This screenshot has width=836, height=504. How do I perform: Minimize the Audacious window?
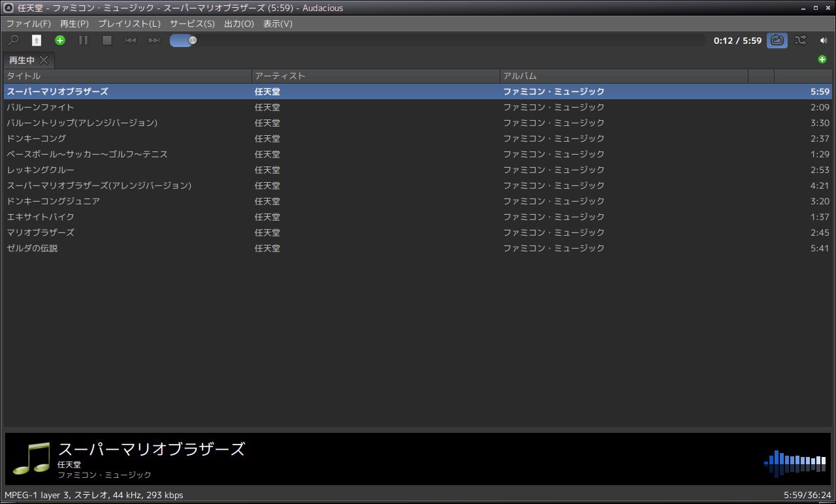pyautogui.click(x=803, y=8)
